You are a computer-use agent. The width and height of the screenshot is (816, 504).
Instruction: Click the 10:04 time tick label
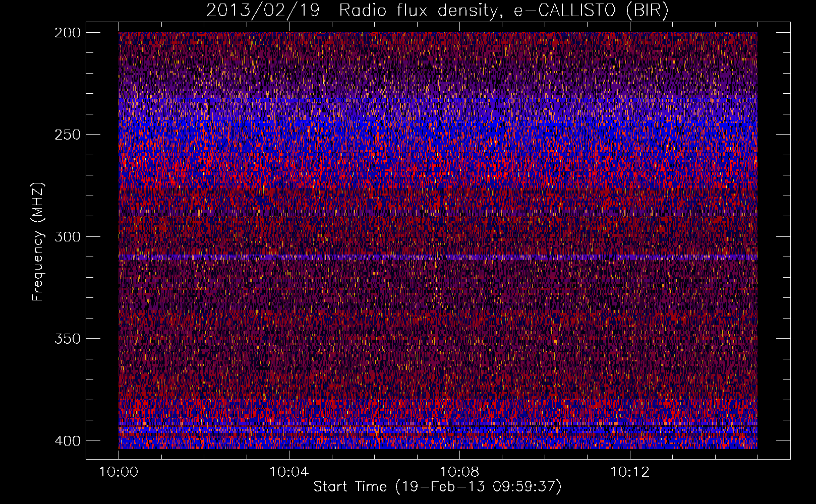pyautogui.click(x=289, y=472)
